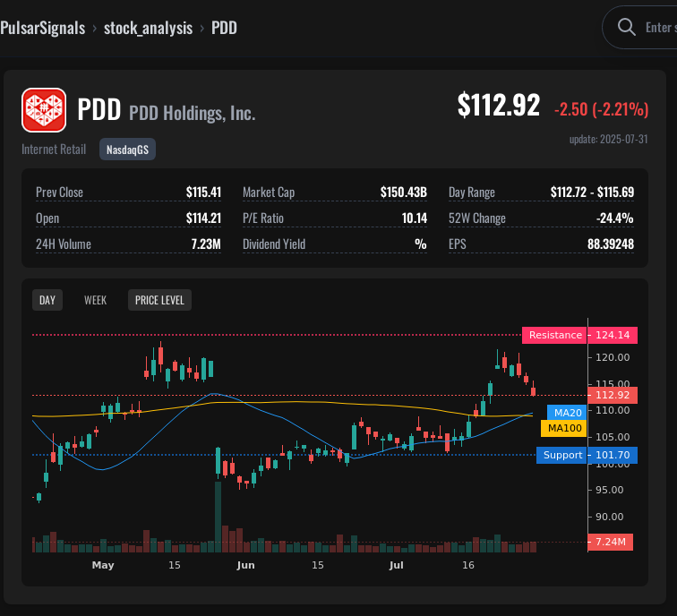Click the PDD breadcrumb item

pos(224,28)
